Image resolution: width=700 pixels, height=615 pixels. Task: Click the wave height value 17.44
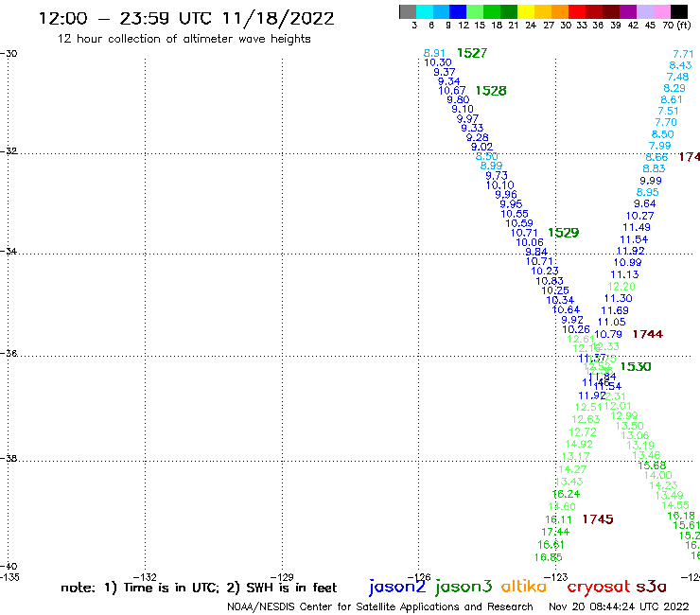click(555, 532)
